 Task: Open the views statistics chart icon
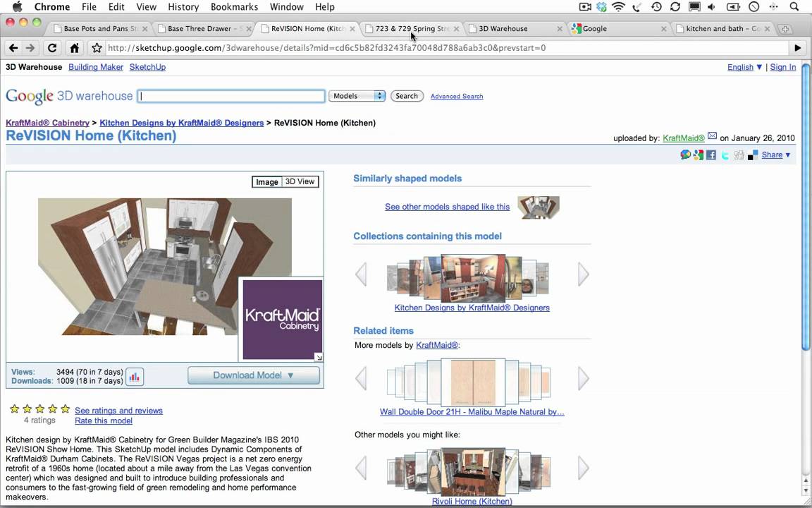pyautogui.click(x=135, y=377)
